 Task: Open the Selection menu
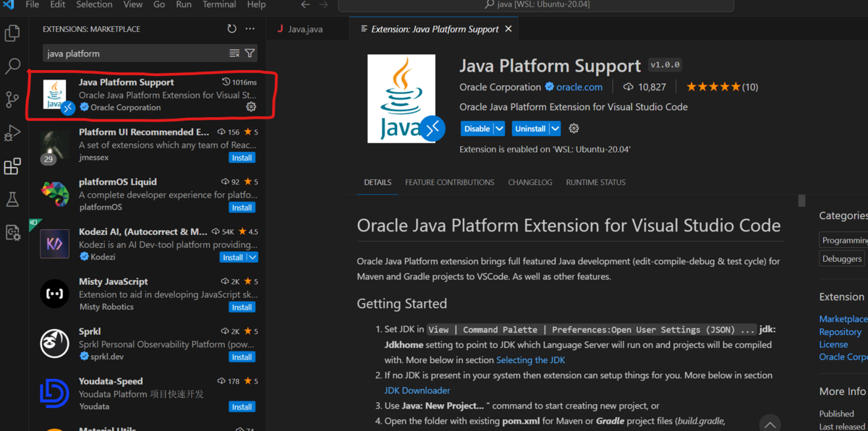pos(94,4)
